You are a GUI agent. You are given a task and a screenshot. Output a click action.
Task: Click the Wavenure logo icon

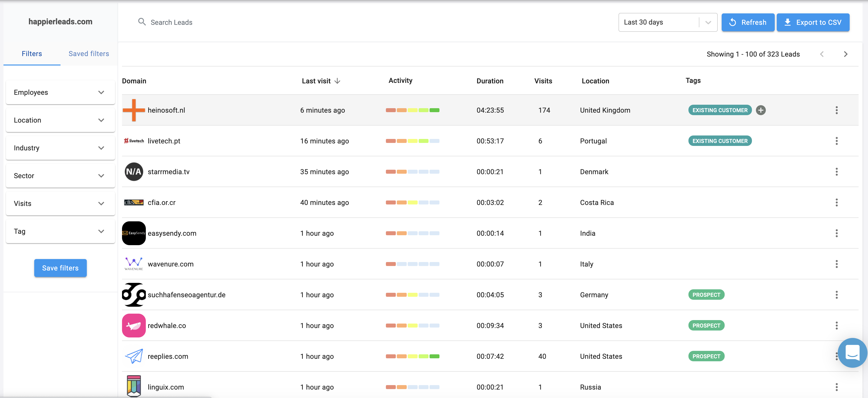[x=133, y=264]
